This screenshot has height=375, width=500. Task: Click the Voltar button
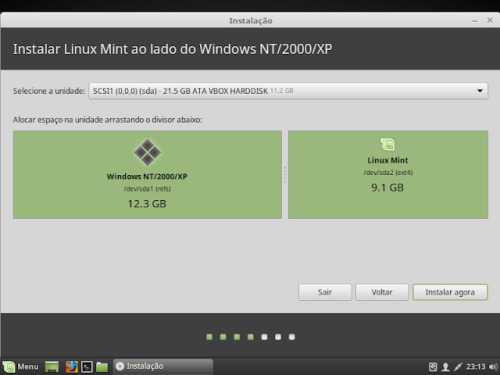pyautogui.click(x=382, y=292)
